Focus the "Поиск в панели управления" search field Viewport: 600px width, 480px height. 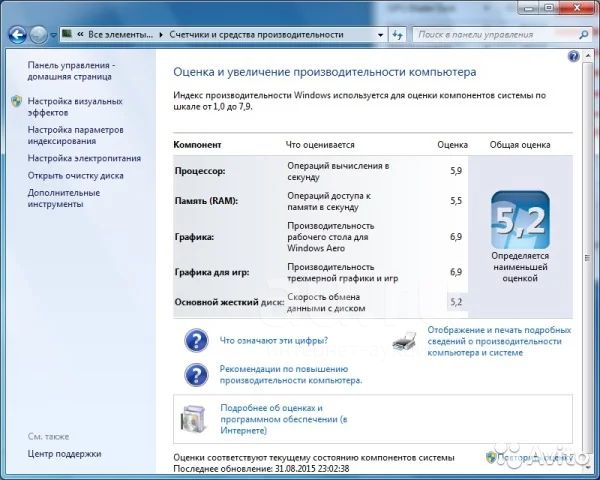494,35
